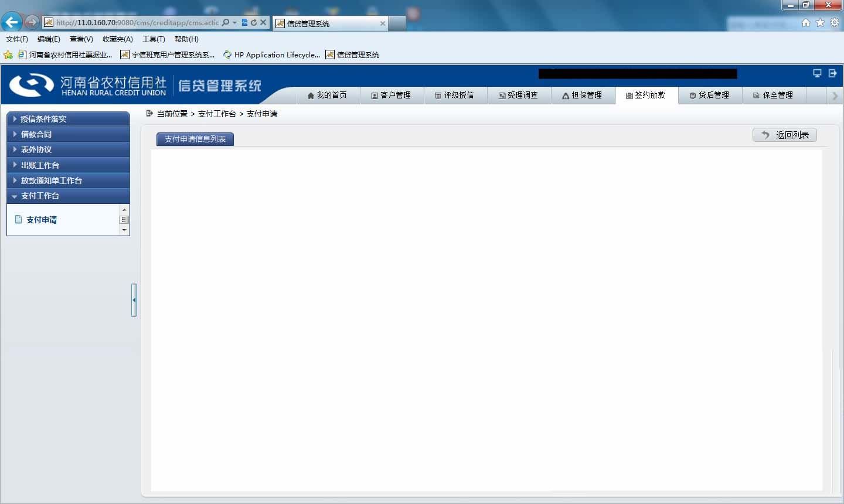Screen dimensions: 844x504
Task: Open 河南省农村信用社票据业 bookmark
Action: 65,55
